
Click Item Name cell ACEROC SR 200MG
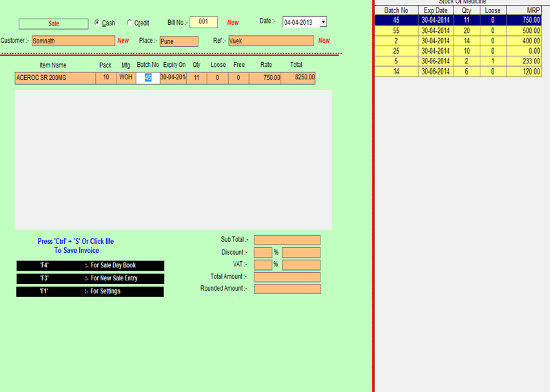click(x=55, y=78)
